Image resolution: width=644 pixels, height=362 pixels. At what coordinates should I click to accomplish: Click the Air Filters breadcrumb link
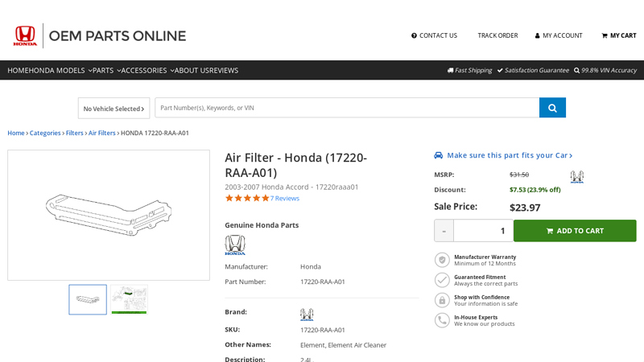(101, 133)
